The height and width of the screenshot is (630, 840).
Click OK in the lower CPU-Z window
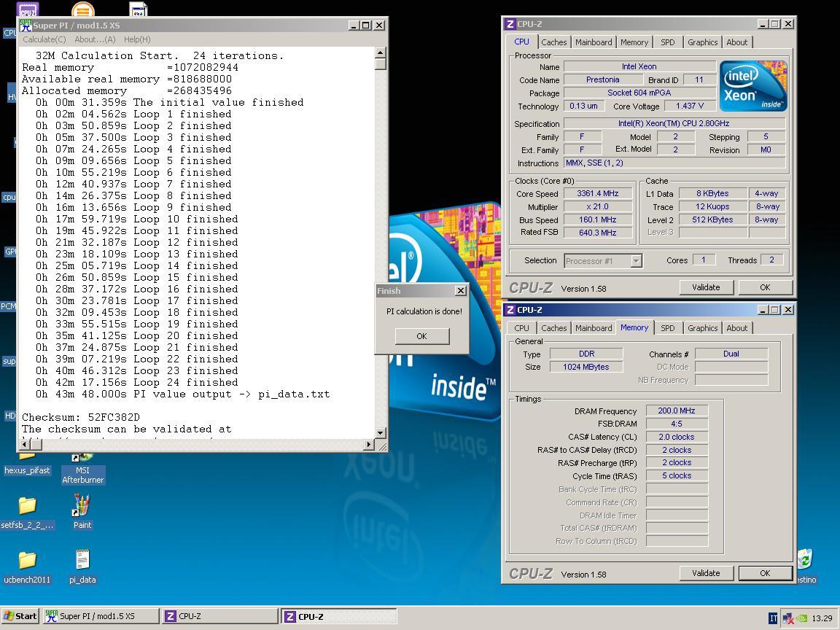point(764,573)
